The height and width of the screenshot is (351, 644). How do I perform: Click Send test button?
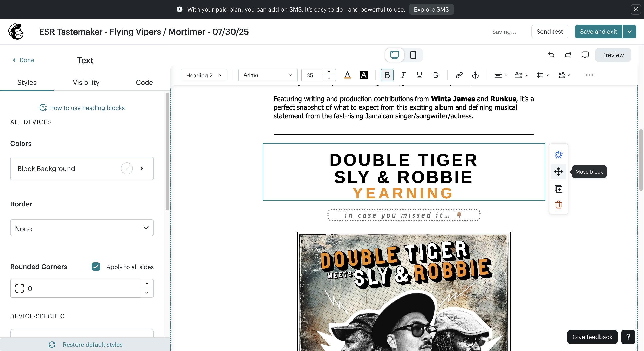[x=549, y=32]
